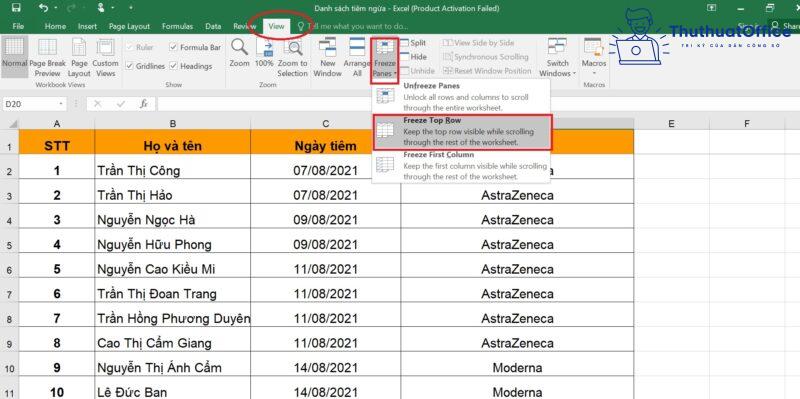Image resolution: width=800 pixels, height=399 pixels.
Task: Click the Unhide window button
Action: (417, 71)
